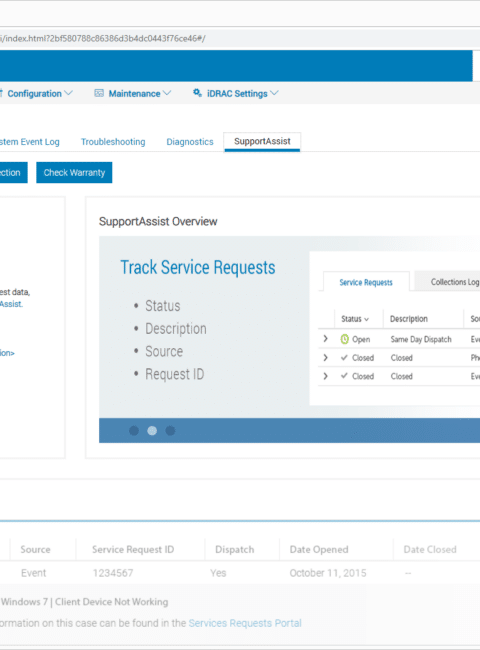Viewport: 480px width, 650px height.
Task: Select the SupportAssist tab
Action: [262, 142]
